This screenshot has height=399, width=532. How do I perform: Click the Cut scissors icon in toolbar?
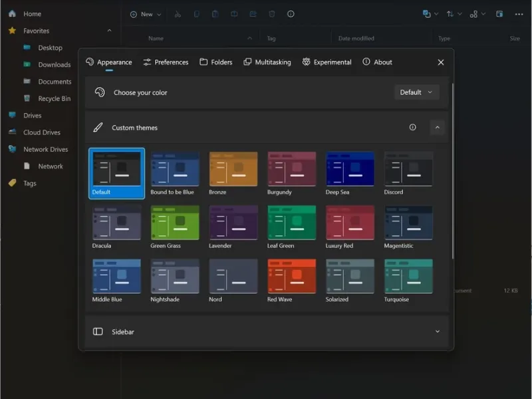(x=177, y=14)
